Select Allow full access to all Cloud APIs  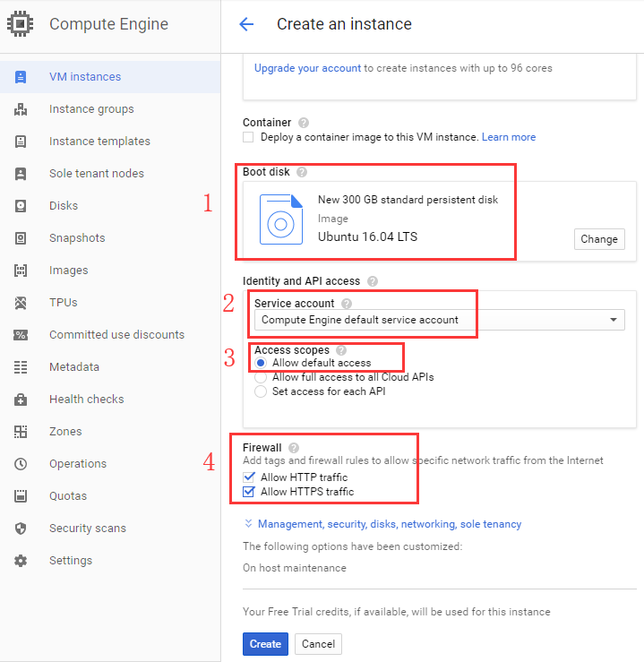coord(261,377)
